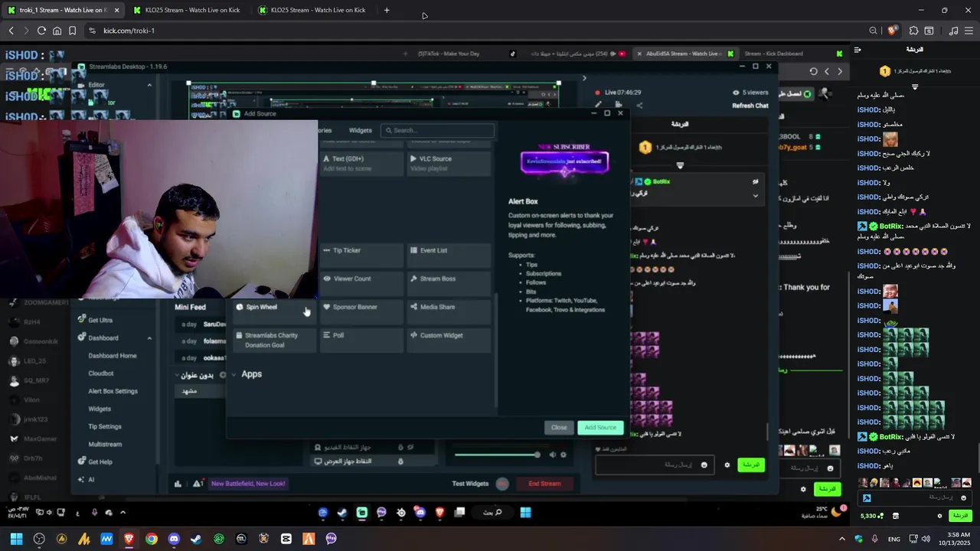
Task: Toggle visibility of جهاز التقاط الفيديو source
Action: [411, 447]
